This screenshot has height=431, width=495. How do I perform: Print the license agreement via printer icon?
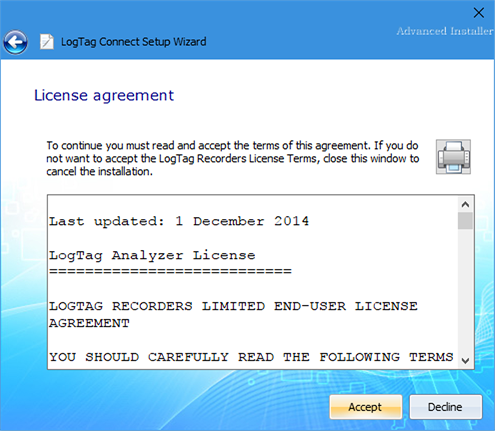click(453, 157)
